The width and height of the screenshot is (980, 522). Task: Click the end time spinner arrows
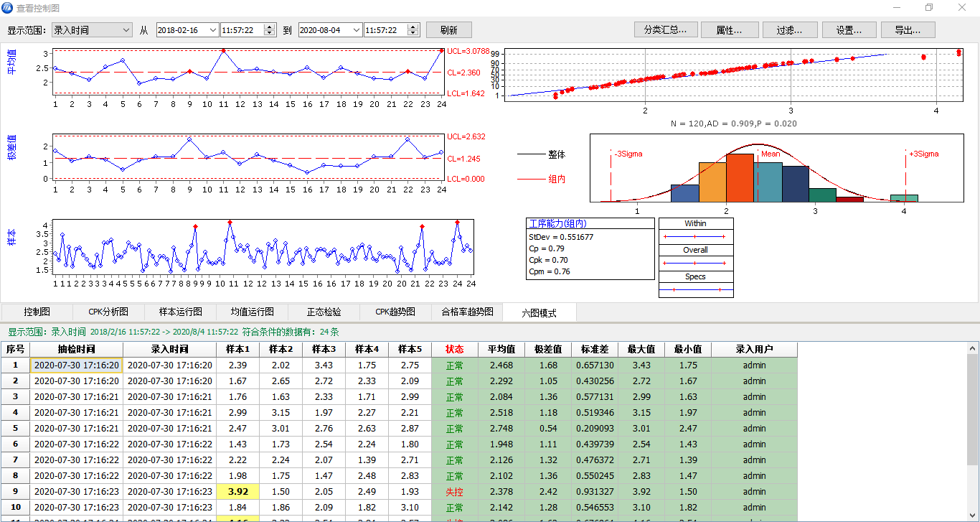[413, 30]
